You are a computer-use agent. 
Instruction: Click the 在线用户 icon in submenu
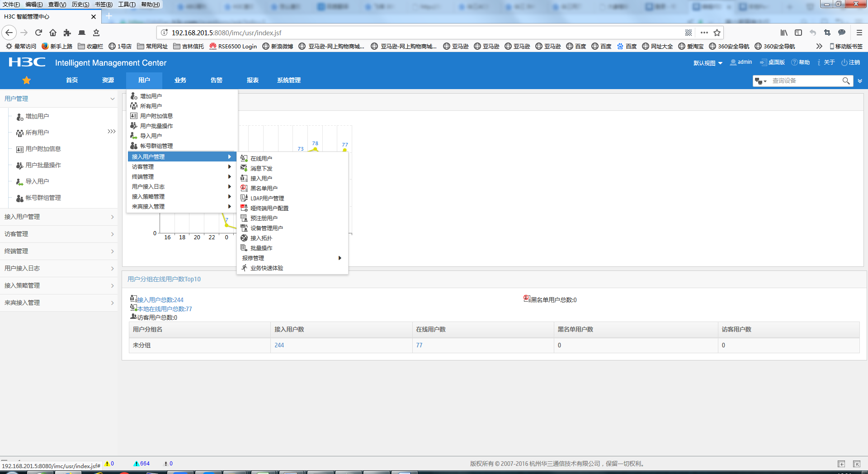pos(244,158)
